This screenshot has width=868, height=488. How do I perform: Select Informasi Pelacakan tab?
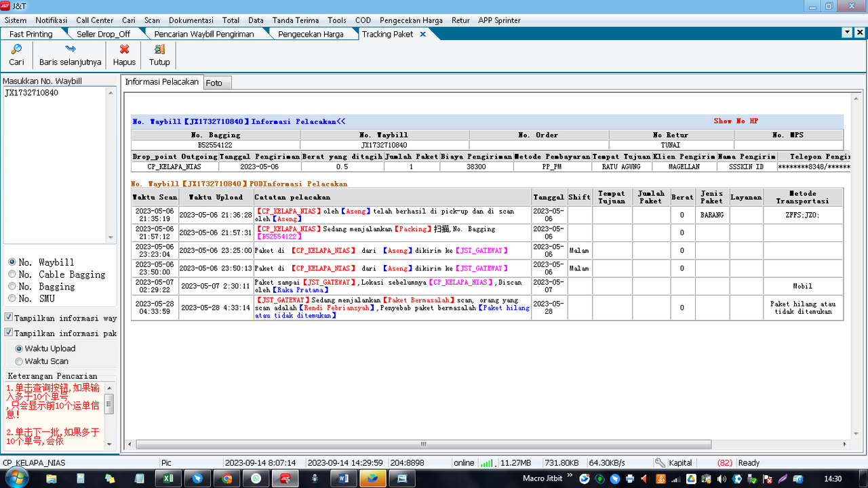162,81
